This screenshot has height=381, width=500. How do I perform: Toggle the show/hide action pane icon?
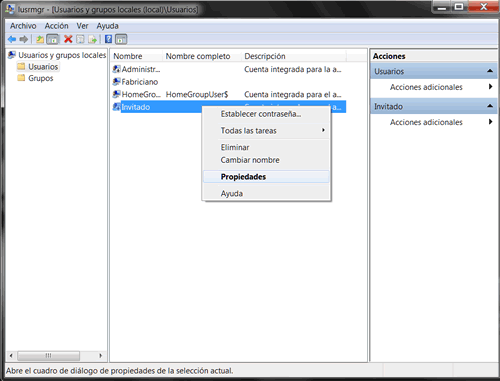tap(121, 39)
